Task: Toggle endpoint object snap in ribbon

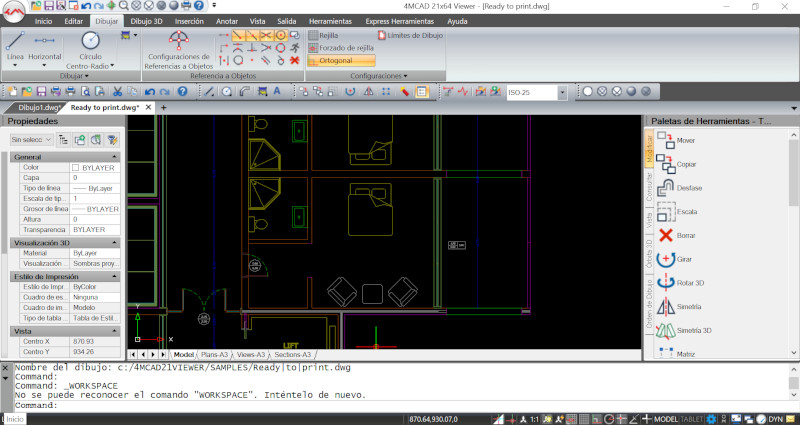Action: coord(238,35)
